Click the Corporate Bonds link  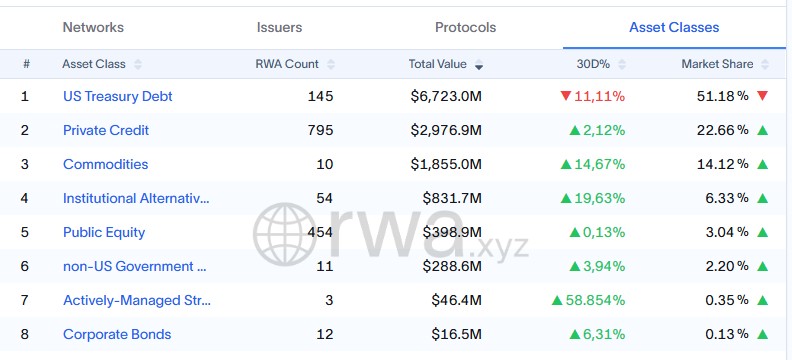pos(117,334)
